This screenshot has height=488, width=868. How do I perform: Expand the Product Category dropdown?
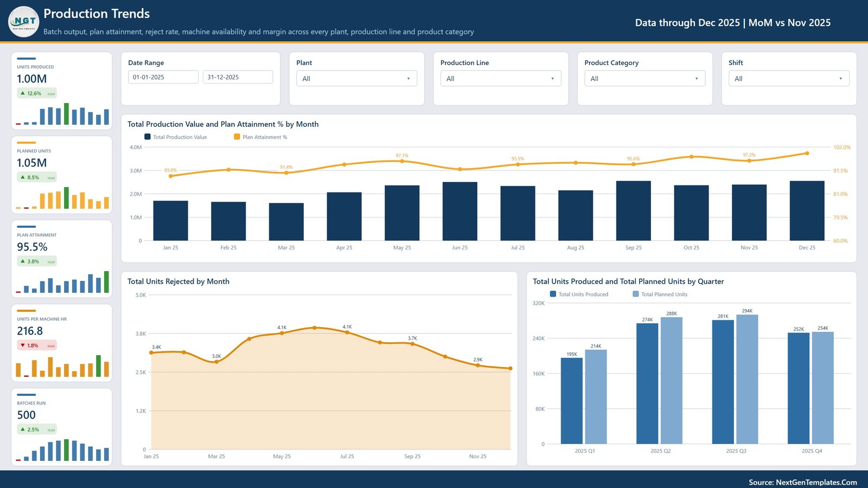644,79
